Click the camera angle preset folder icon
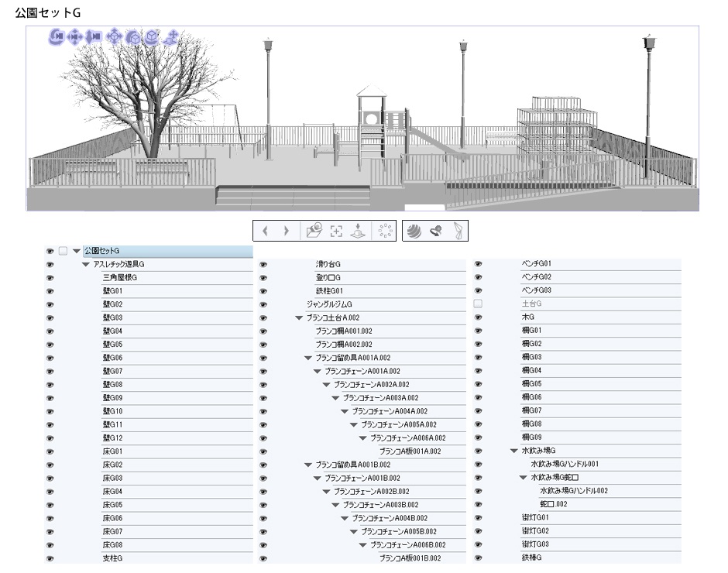Viewport: 728px width, 573px height. pyautogui.click(x=315, y=231)
